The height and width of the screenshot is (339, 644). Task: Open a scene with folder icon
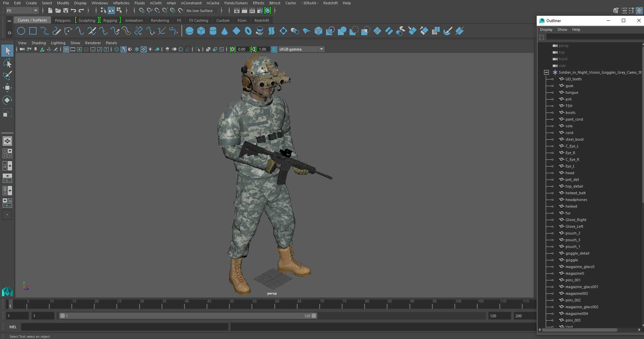click(58, 11)
